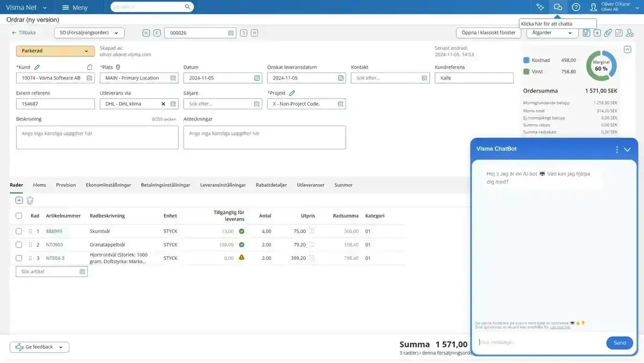The image size is (644, 363).
Task: Click the edit pencil next to Projekt
Action: [x=292, y=93]
